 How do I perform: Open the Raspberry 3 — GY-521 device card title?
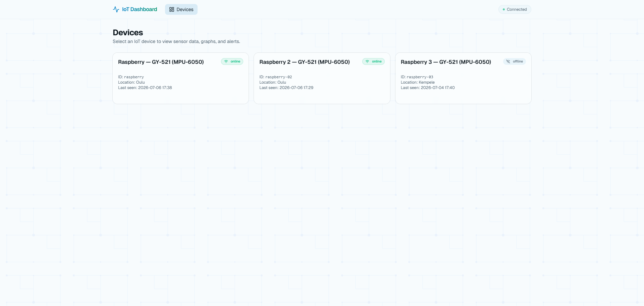(x=446, y=62)
